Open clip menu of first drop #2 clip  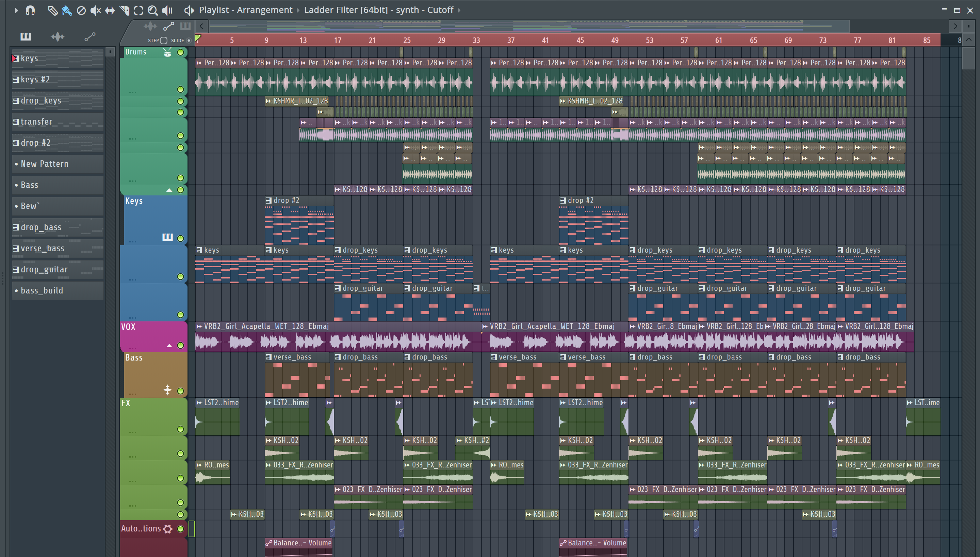pyautogui.click(x=269, y=200)
